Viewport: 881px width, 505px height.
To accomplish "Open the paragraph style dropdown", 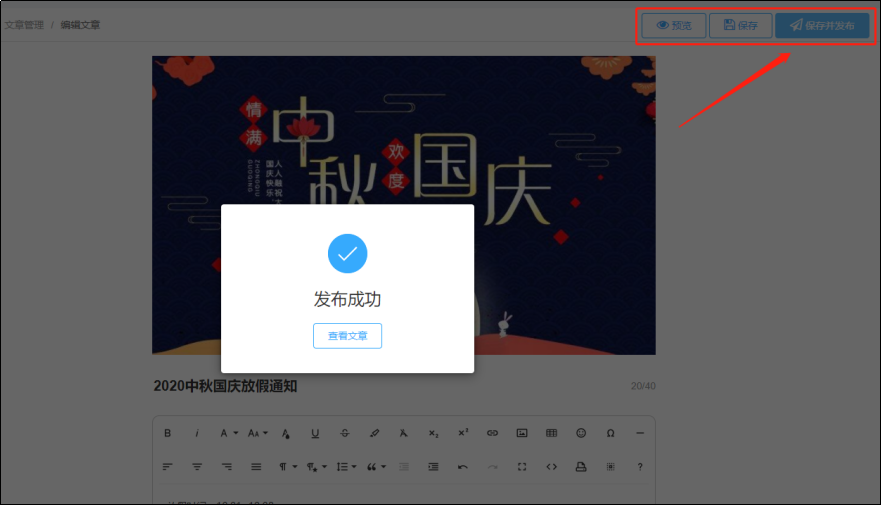I will pyautogui.click(x=316, y=467).
